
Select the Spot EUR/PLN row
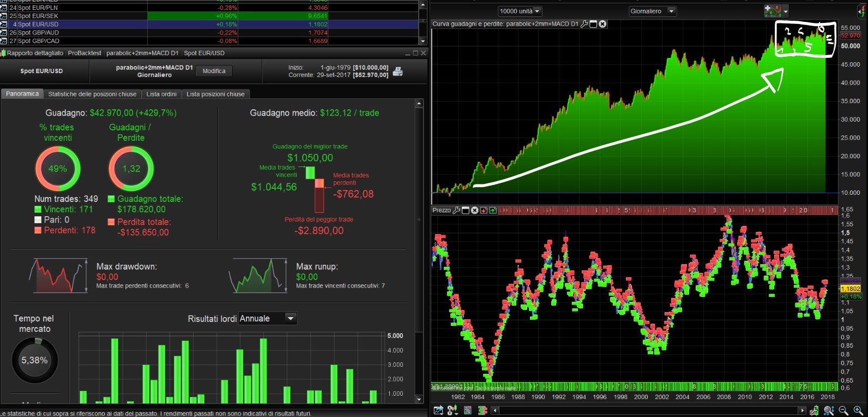(x=209, y=8)
